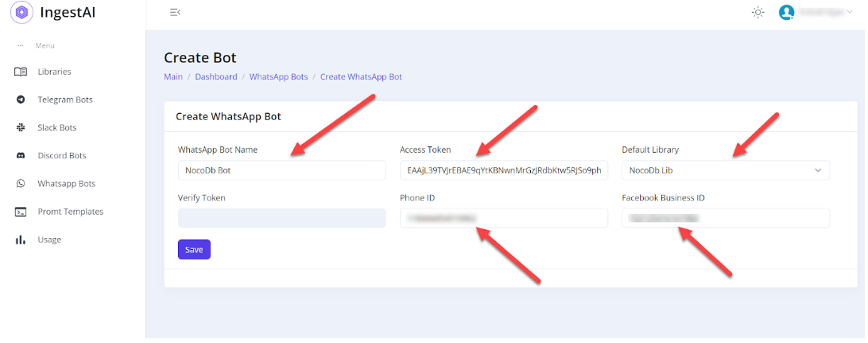Click the Phone ID label
Image resolution: width=868 pixels, height=343 pixels.
(x=416, y=197)
